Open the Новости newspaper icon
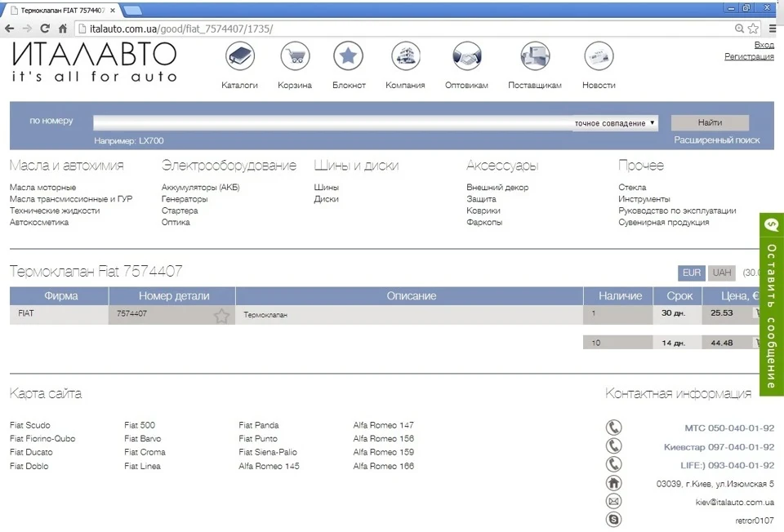Viewport: 784px width, 532px height. (599, 56)
